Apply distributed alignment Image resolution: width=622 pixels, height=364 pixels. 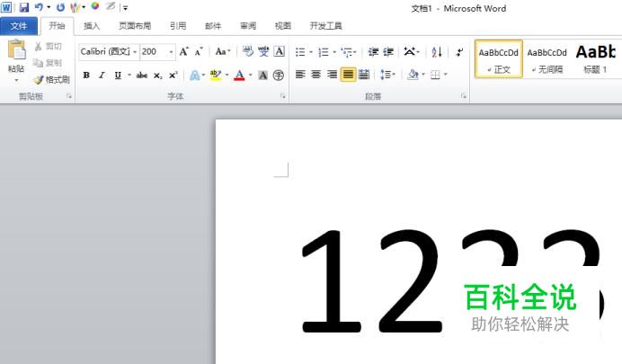[x=364, y=75]
